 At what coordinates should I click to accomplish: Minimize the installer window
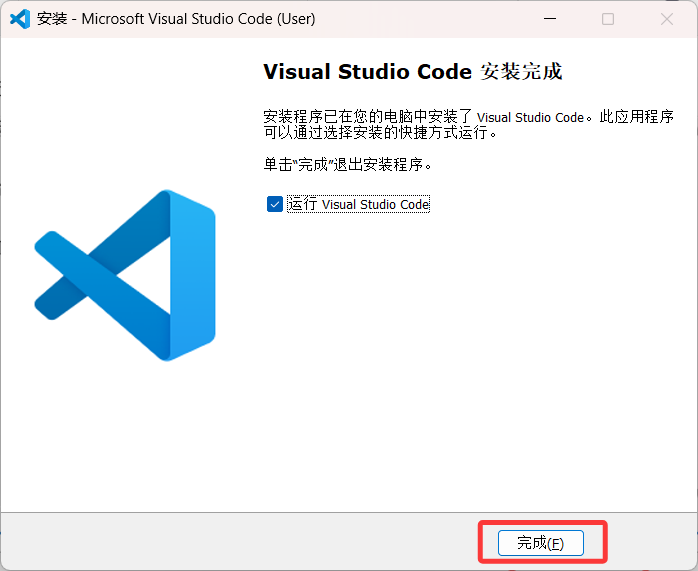coord(550,19)
